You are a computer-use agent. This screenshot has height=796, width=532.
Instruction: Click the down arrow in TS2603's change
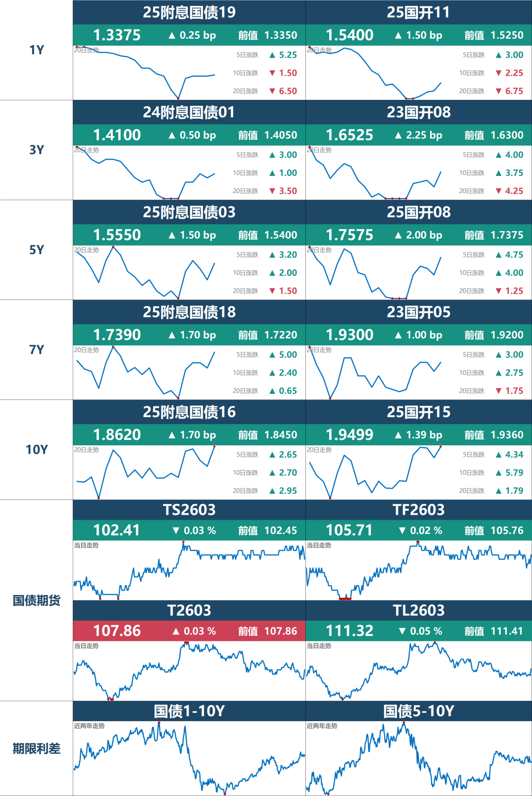[x=176, y=531]
